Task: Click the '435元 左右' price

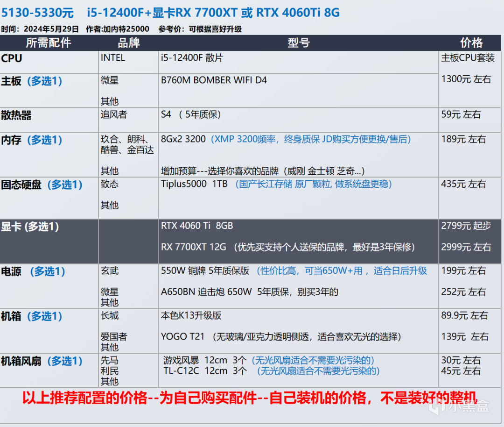Action: click(463, 184)
